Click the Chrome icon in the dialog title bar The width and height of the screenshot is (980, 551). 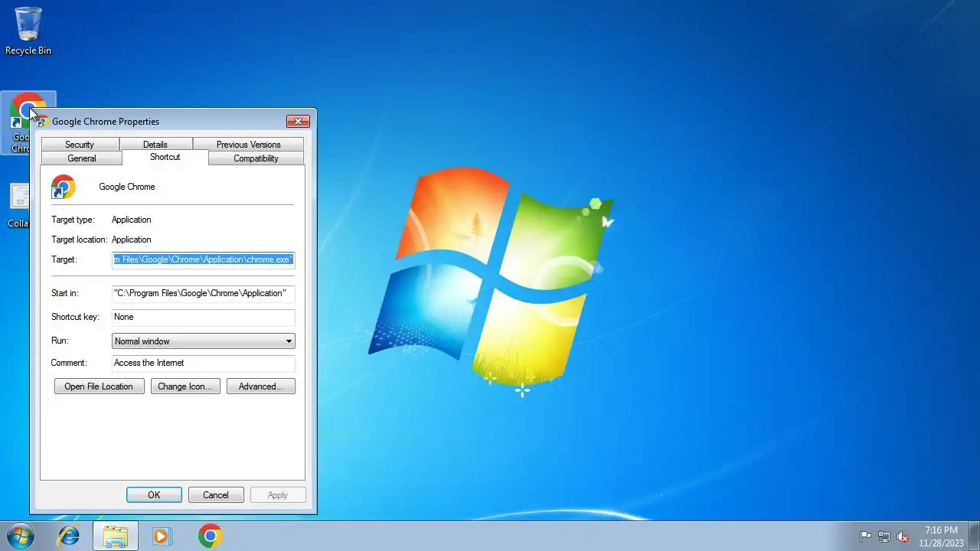(x=42, y=121)
